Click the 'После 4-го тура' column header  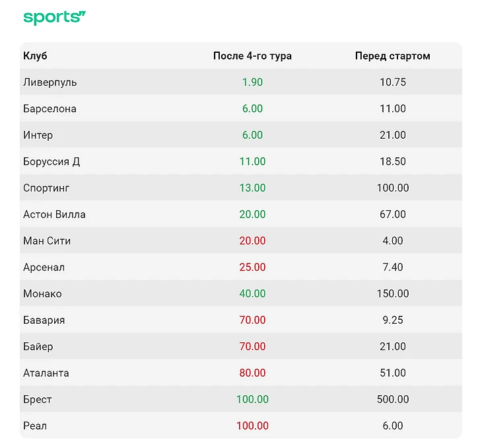pos(252,56)
